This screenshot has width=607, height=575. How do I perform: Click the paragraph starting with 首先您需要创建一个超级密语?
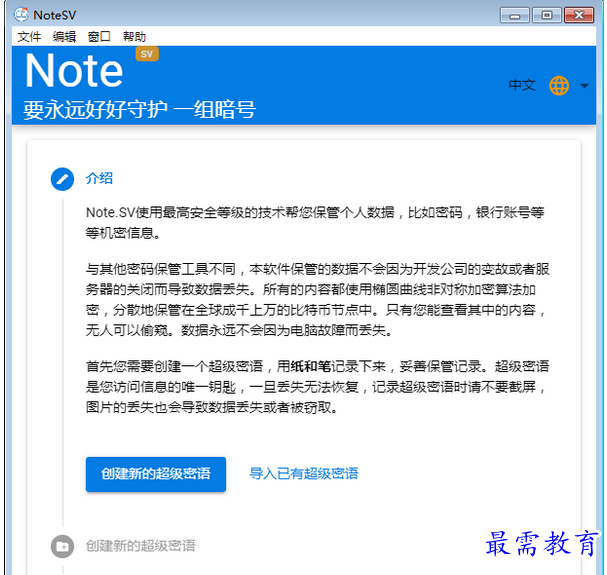point(317,386)
